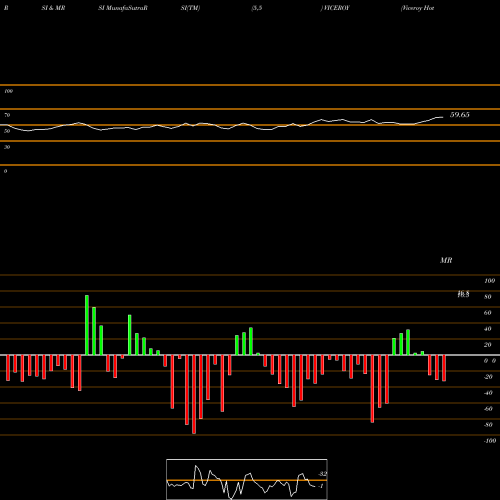Click the RSI panel's 70 level label

(x=7, y=115)
